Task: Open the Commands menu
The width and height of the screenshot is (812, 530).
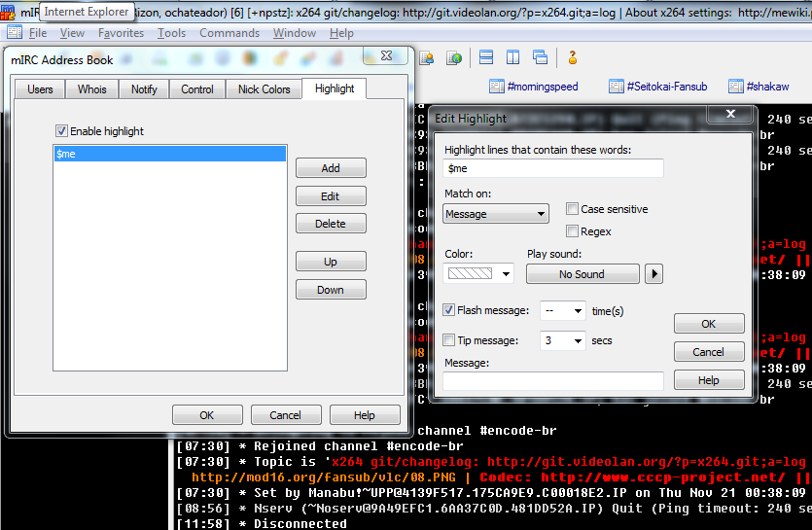Action: [x=229, y=33]
